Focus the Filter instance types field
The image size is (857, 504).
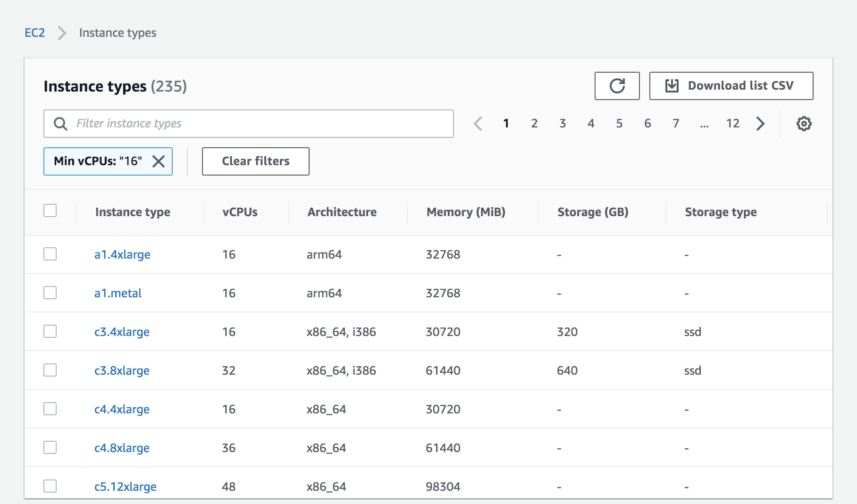(x=249, y=124)
